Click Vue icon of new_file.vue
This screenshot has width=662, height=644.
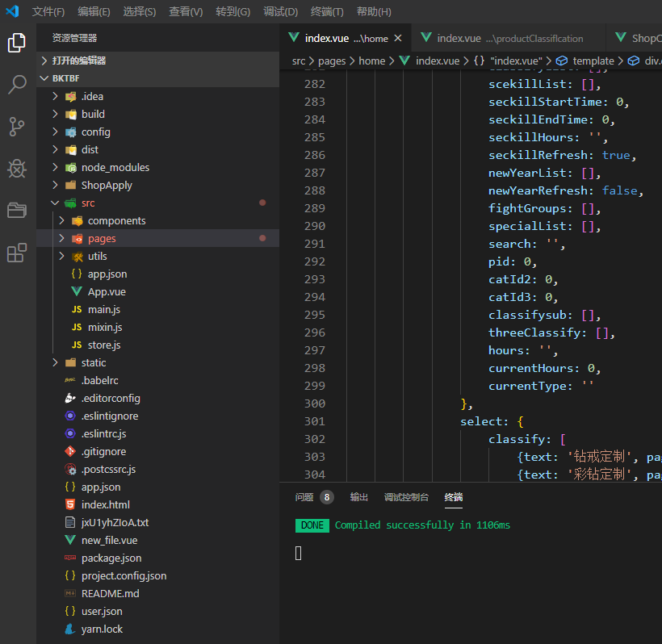[x=70, y=540]
